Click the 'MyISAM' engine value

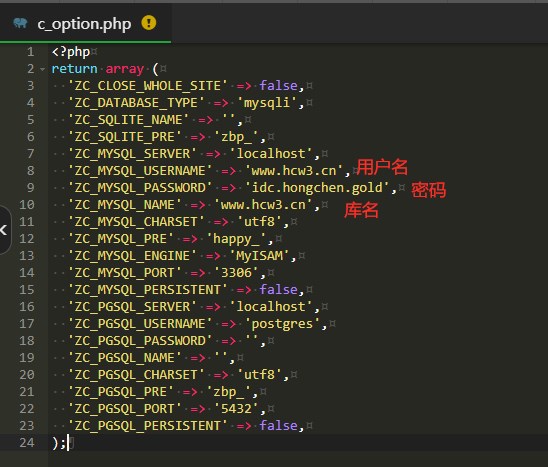[x=259, y=256]
